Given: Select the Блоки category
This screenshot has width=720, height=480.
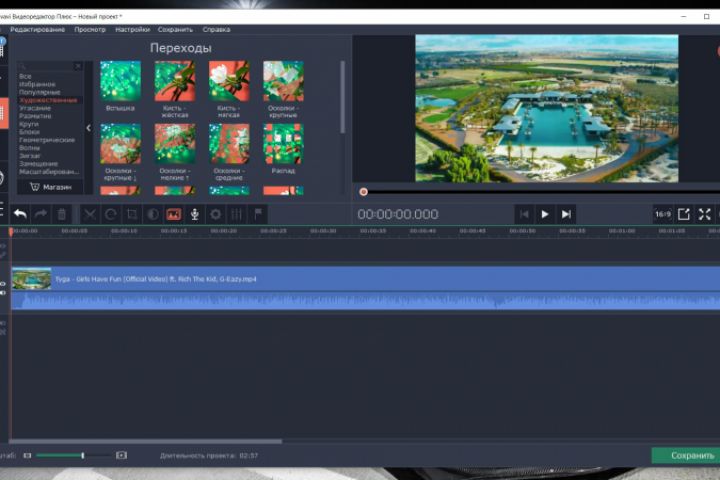Looking at the screenshot, I should click(x=29, y=132).
